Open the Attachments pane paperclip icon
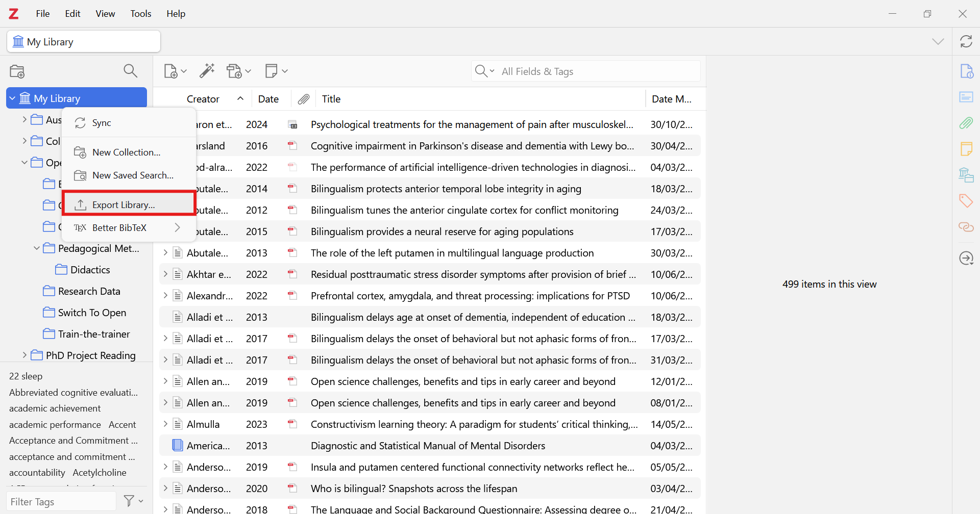Screen dimensions: 980x514 (x=966, y=123)
